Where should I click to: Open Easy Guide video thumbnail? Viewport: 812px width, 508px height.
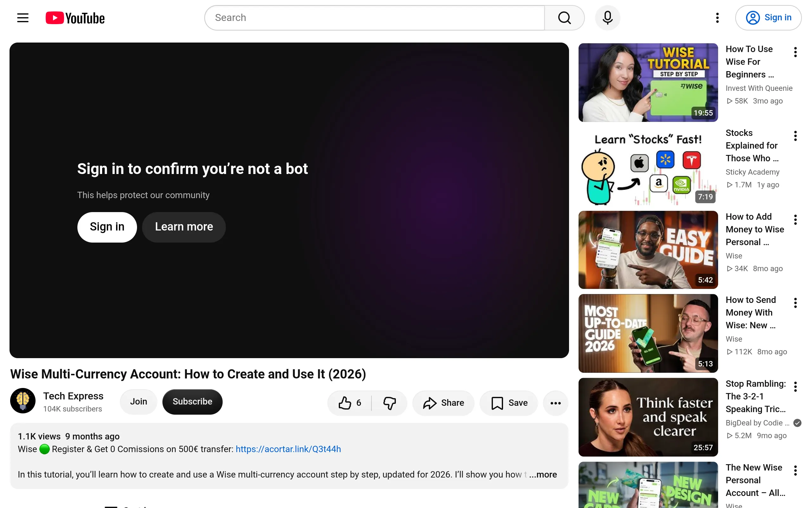pyautogui.click(x=648, y=250)
